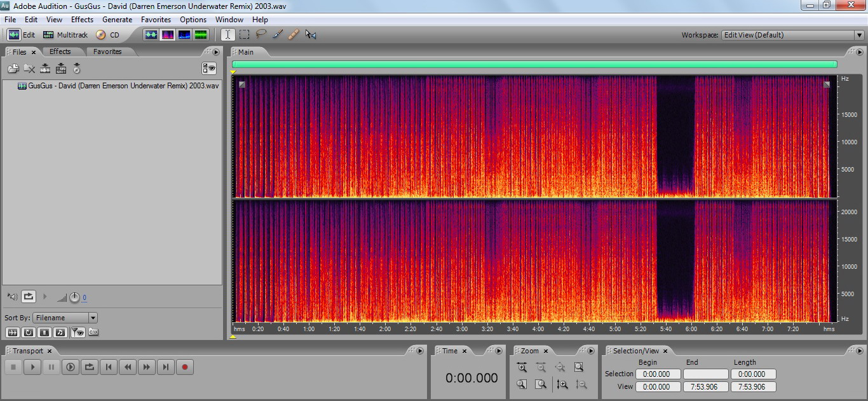Select the Spot Healing Brush tool

294,35
